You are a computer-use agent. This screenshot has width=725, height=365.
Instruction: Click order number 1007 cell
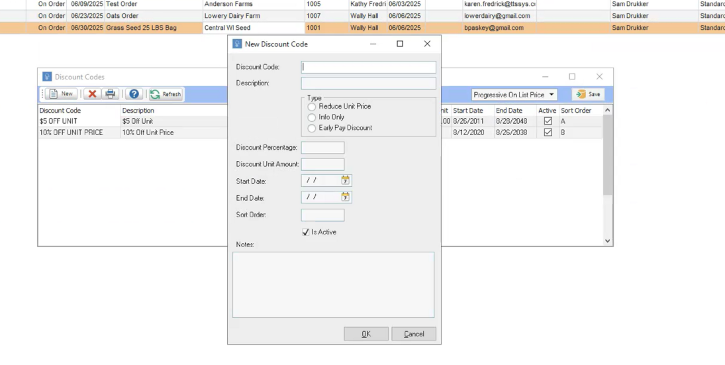tap(326, 16)
